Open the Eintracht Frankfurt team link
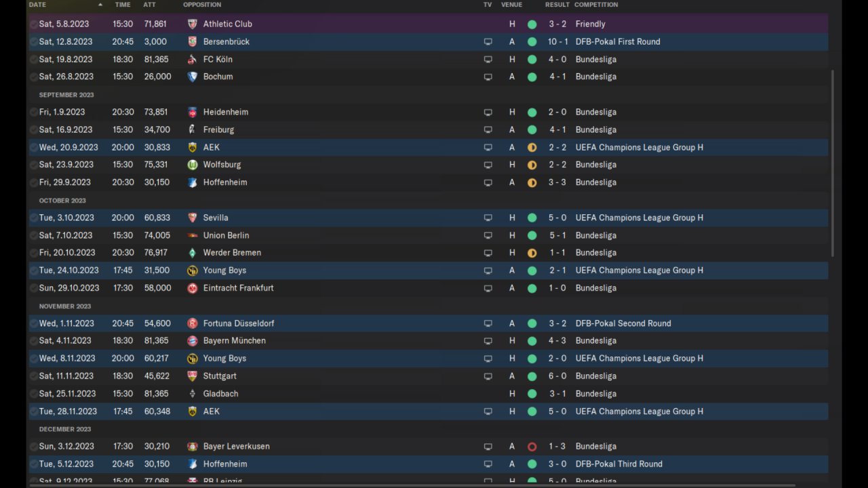868x488 pixels. [x=238, y=288]
